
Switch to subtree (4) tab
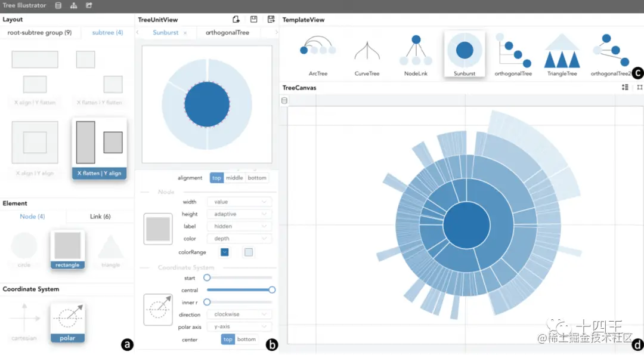107,32
